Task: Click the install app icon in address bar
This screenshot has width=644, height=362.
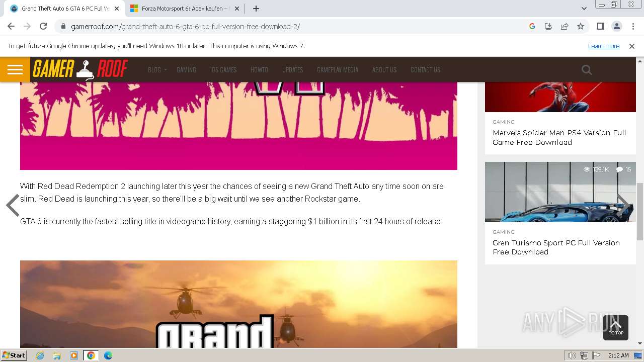Action: pyautogui.click(x=548, y=26)
